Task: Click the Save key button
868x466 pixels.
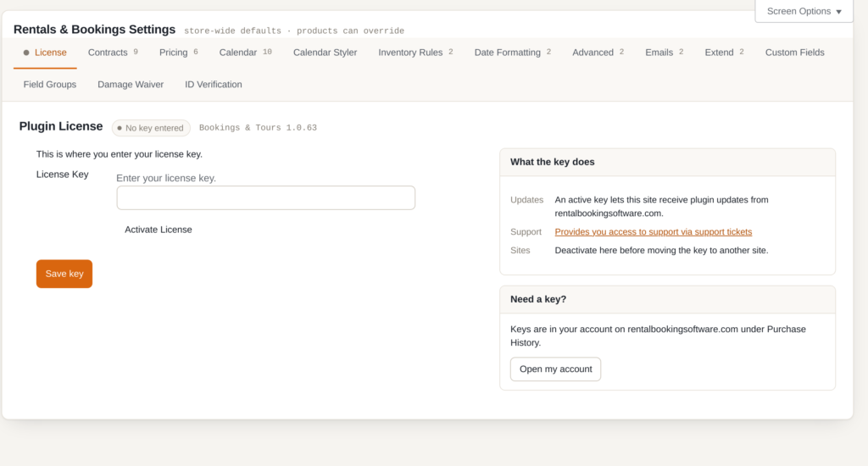Action: (64, 274)
